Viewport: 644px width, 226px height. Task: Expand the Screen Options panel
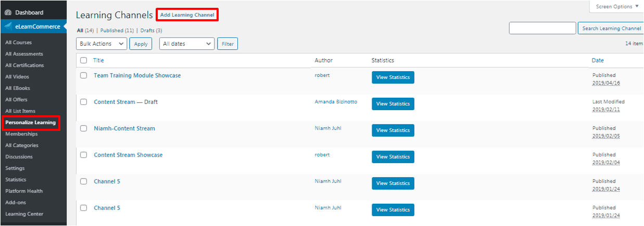(617, 7)
